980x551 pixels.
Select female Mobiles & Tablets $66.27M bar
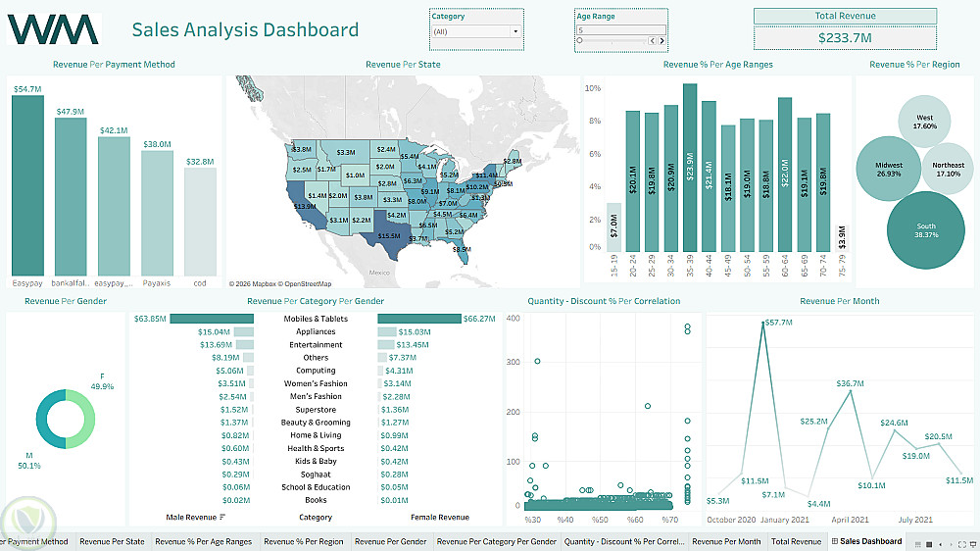click(419, 319)
